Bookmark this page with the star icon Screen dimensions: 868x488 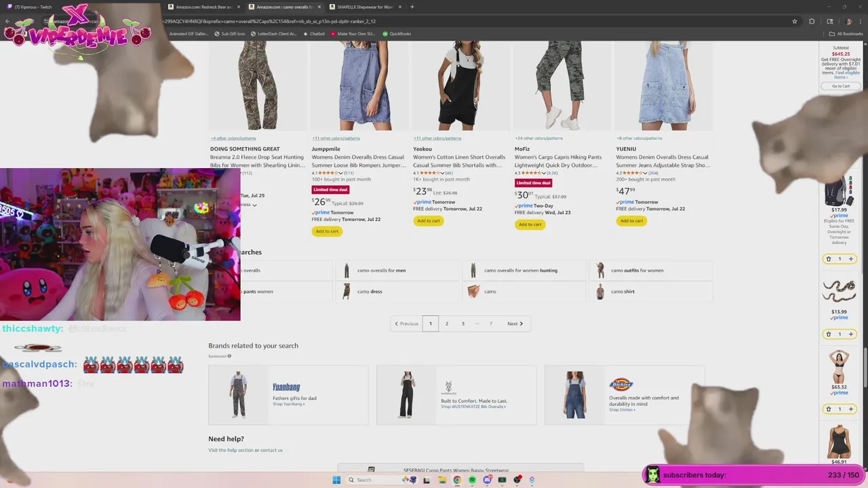click(x=795, y=21)
